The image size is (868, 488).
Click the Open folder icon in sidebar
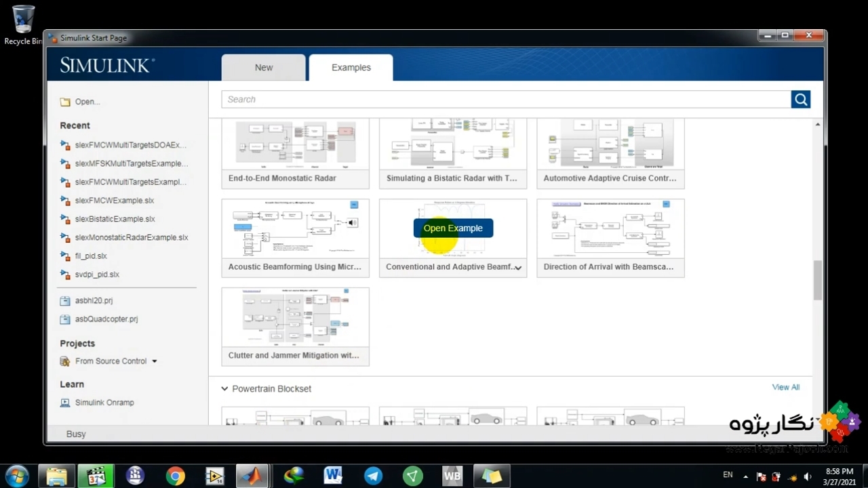click(65, 102)
